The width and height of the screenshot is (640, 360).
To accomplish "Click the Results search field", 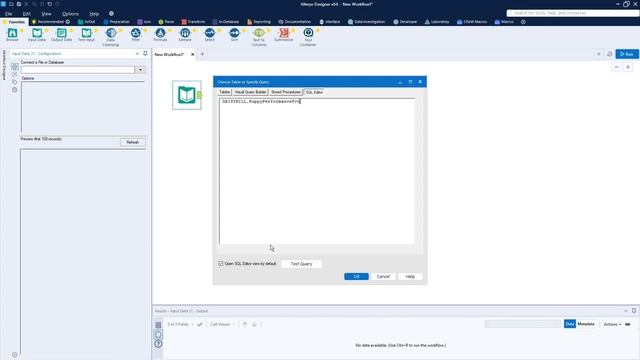I will 523,324.
